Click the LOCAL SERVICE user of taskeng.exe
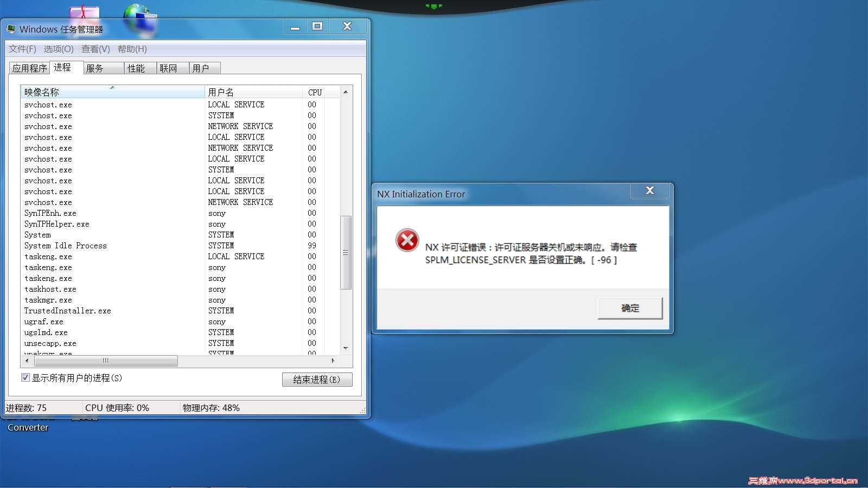The width and height of the screenshot is (868, 488). [x=236, y=256]
